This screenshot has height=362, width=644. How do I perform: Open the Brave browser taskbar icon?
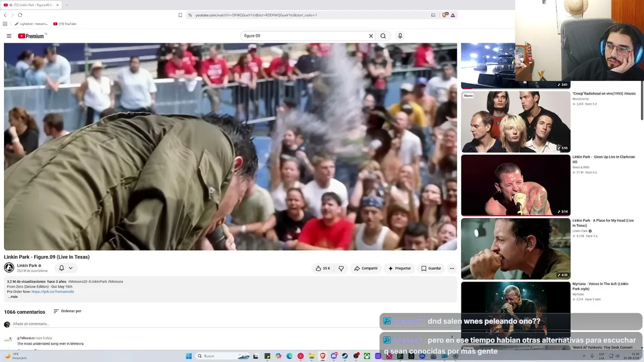(323, 356)
